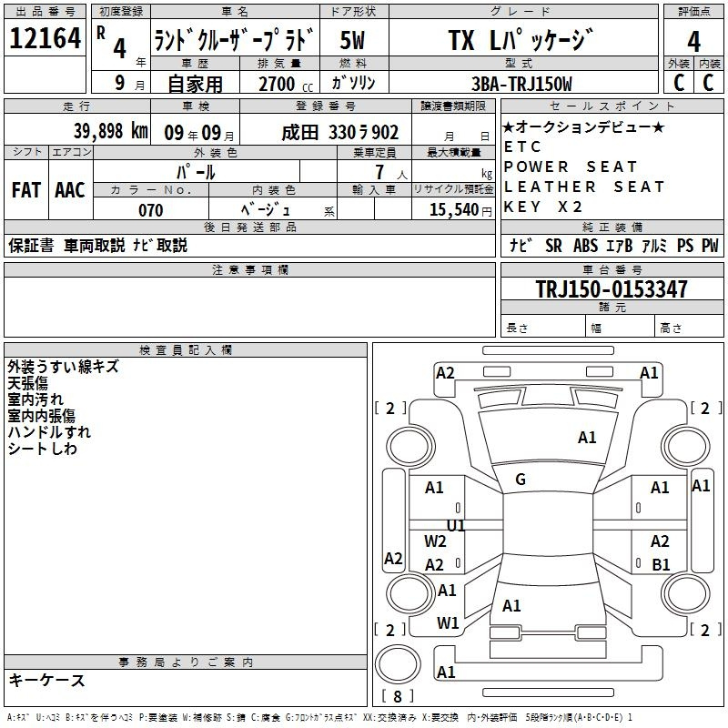The image size is (728, 728).
Task: Click the W2 repair mark on diagram
Action: (435, 541)
